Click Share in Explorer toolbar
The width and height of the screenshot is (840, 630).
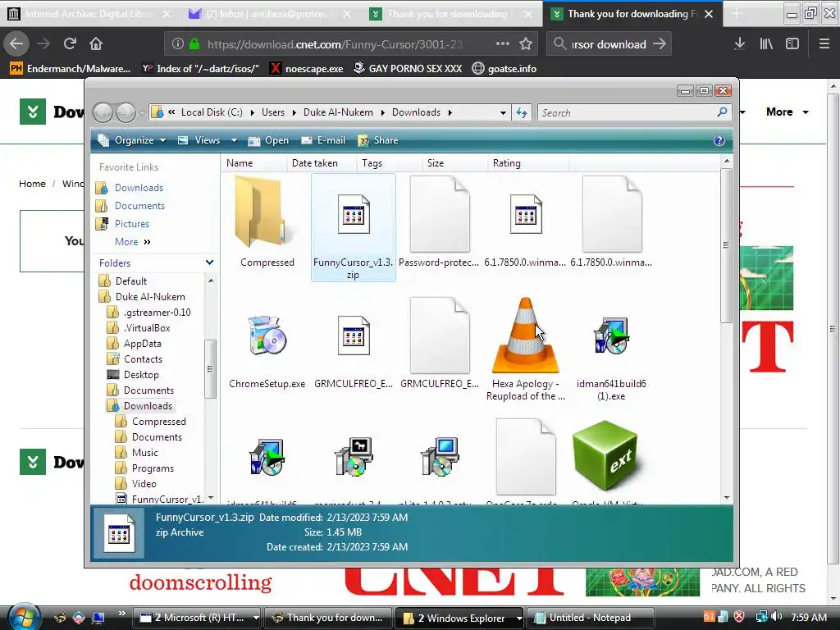(378, 140)
